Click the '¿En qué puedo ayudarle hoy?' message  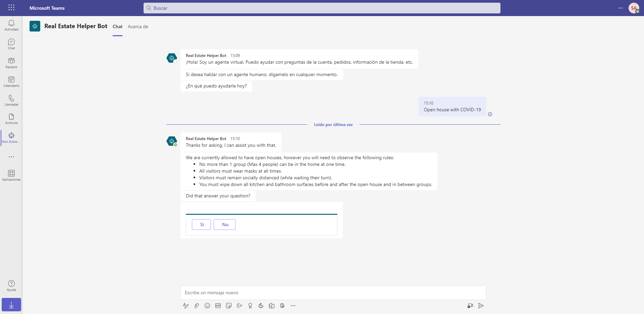coord(216,86)
